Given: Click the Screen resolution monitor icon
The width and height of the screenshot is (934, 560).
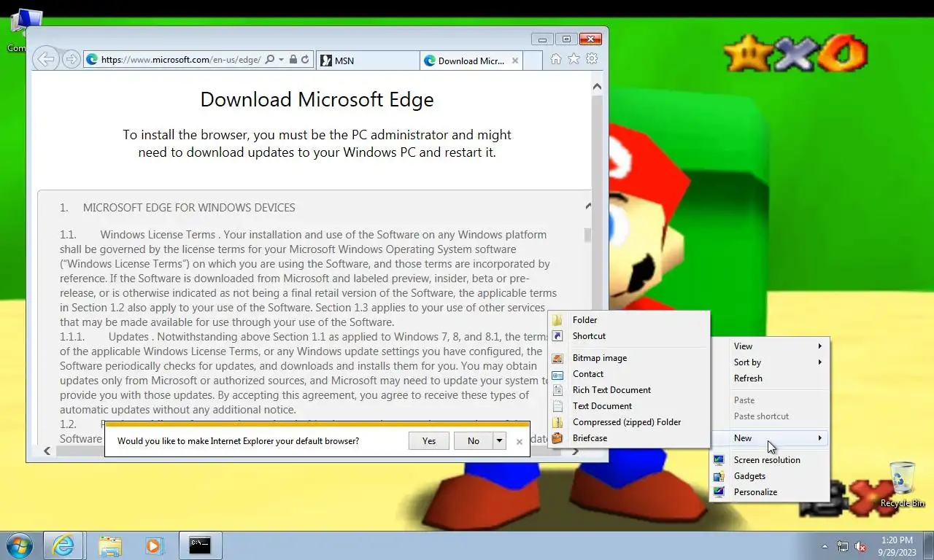Looking at the screenshot, I should click(719, 460).
